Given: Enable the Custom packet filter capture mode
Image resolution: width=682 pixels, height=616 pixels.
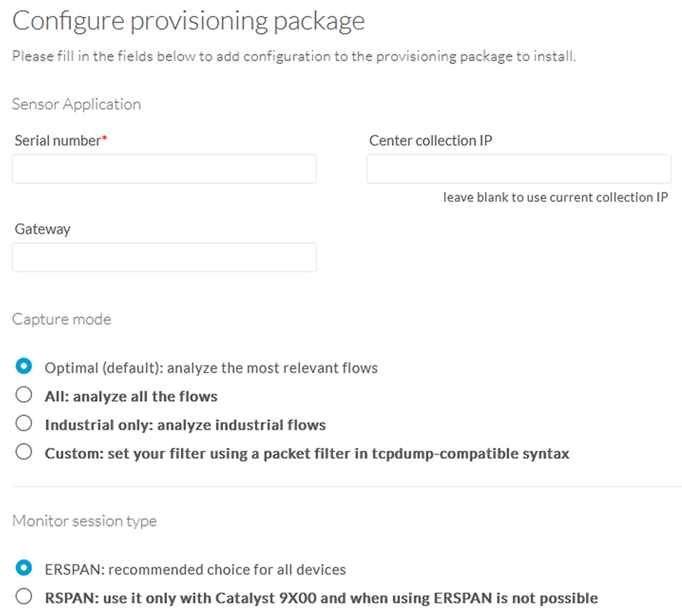Looking at the screenshot, I should tap(24, 452).
